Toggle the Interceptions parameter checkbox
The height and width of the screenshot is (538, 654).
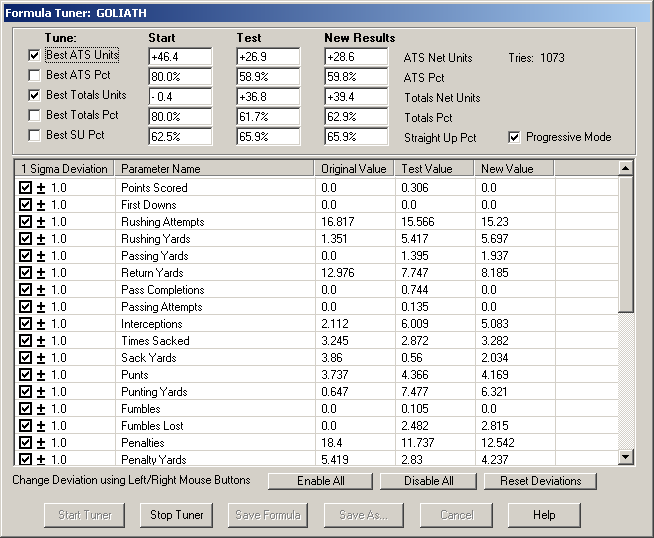(25, 324)
